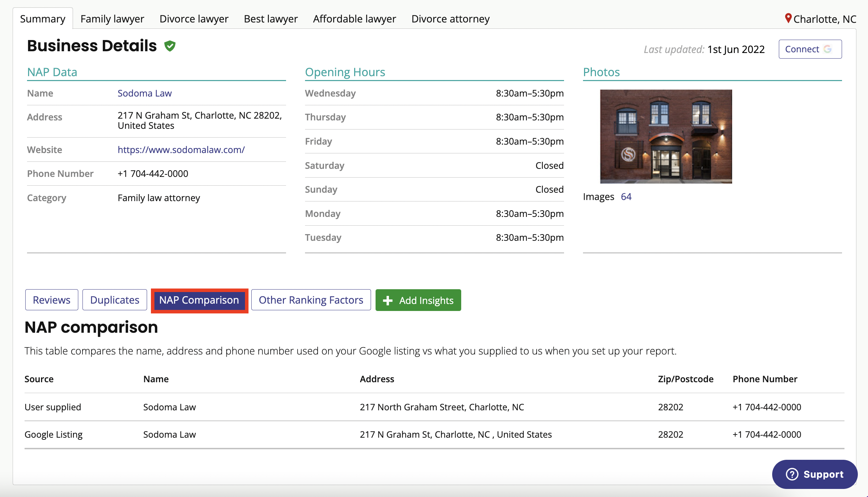Click the question mark Support icon
The height and width of the screenshot is (497, 868).
792,474
